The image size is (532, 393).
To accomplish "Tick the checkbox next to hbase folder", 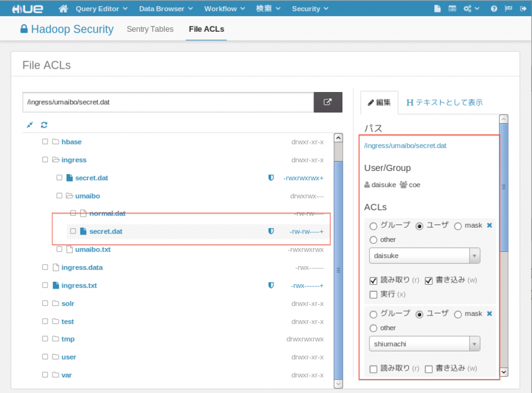I will (45, 141).
